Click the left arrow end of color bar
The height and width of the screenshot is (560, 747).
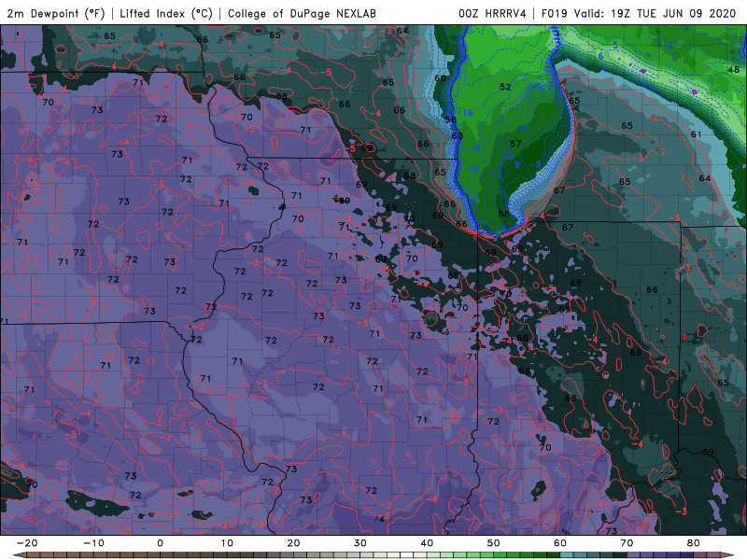click(x=19, y=555)
